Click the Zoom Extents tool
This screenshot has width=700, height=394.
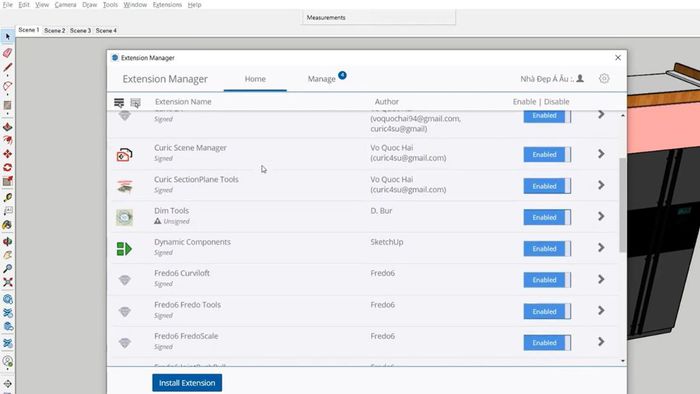pos(7,282)
